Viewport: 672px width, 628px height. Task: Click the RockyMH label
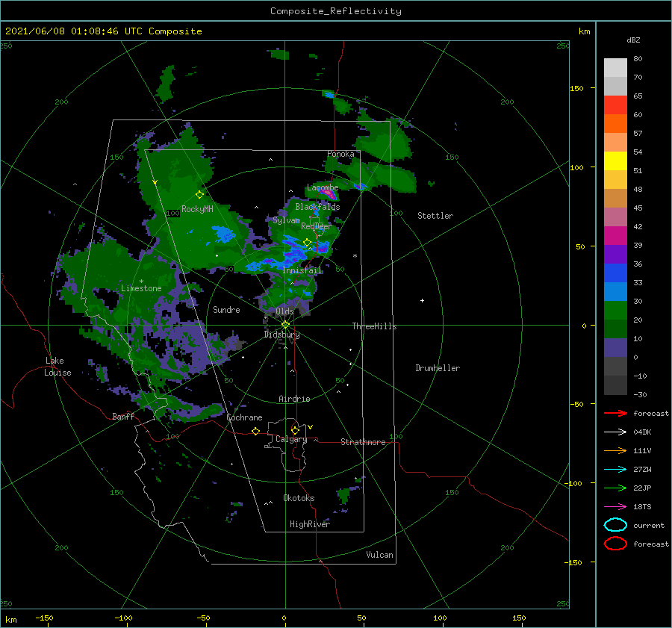pos(197,209)
